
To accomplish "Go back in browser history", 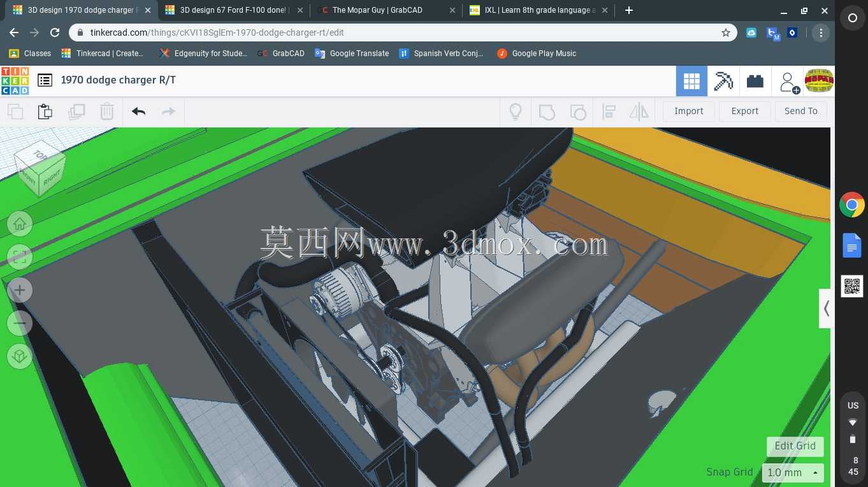I will [x=14, y=33].
